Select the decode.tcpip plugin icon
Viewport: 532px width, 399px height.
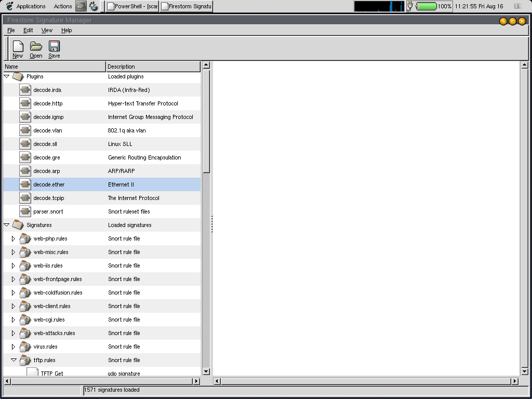(x=25, y=198)
